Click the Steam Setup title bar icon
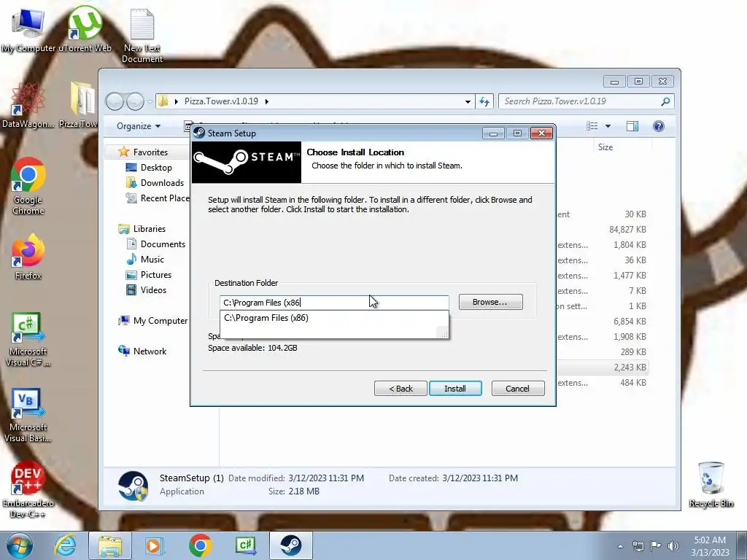The height and width of the screenshot is (560, 747). click(199, 133)
